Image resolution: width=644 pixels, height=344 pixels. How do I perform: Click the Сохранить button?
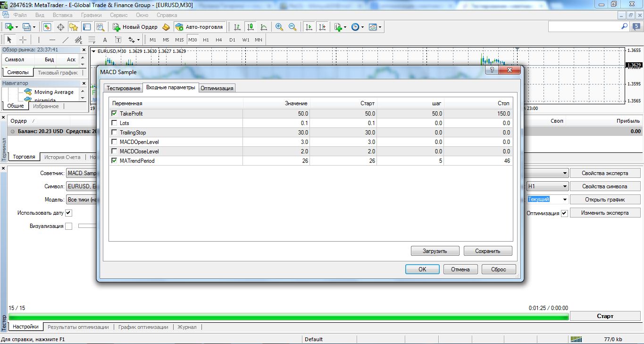[487, 251]
